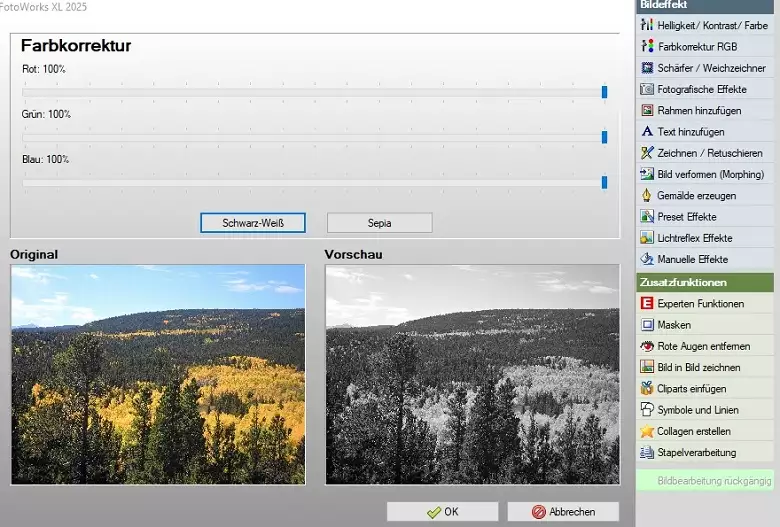Click the Zeichnen / Retuschieren icon
The height and width of the screenshot is (527, 780).
coord(647,152)
